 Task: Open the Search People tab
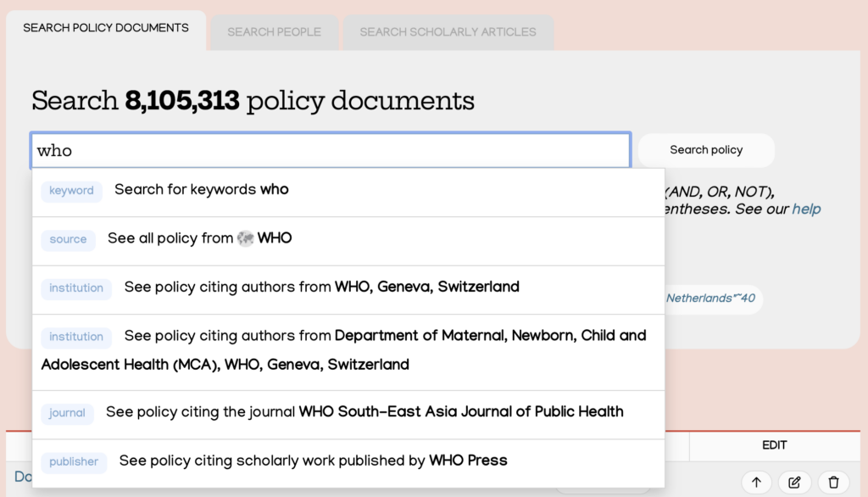click(x=274, y=32)
